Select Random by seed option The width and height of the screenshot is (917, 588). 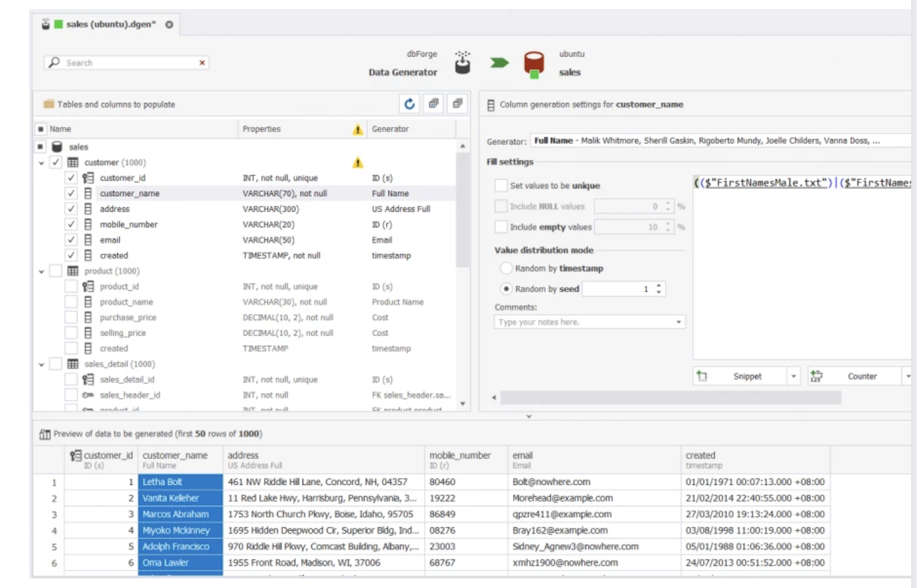click(x=506, y=289)
